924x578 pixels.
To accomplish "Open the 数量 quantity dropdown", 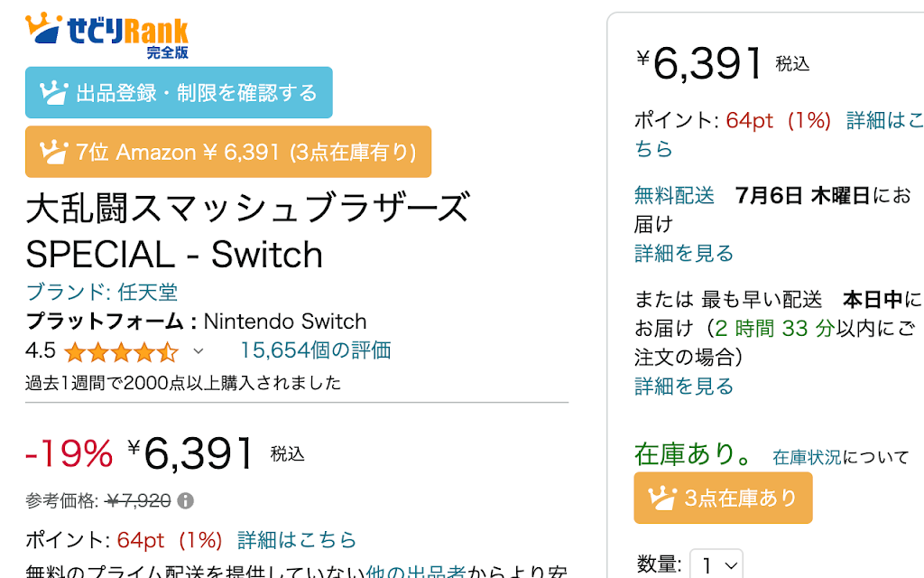I will click(716, 565).
